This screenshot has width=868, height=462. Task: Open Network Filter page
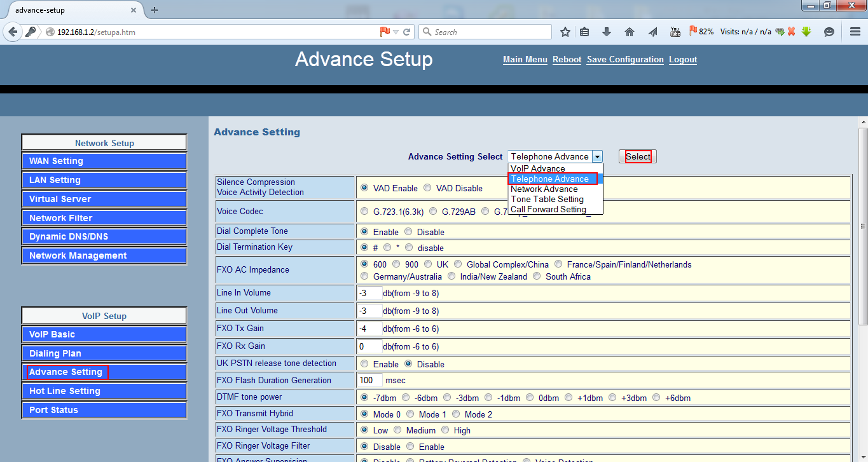click(104, 218)
